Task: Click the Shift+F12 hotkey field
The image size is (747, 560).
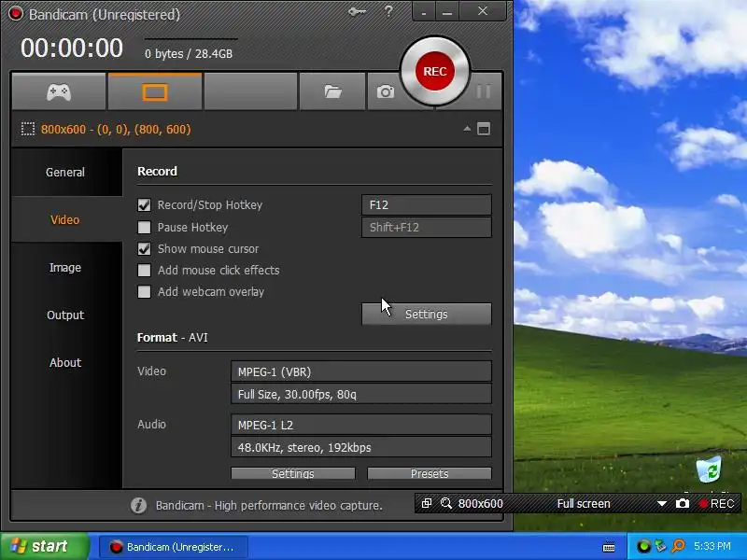Action: pyautogui.click(x=427, y=227)
